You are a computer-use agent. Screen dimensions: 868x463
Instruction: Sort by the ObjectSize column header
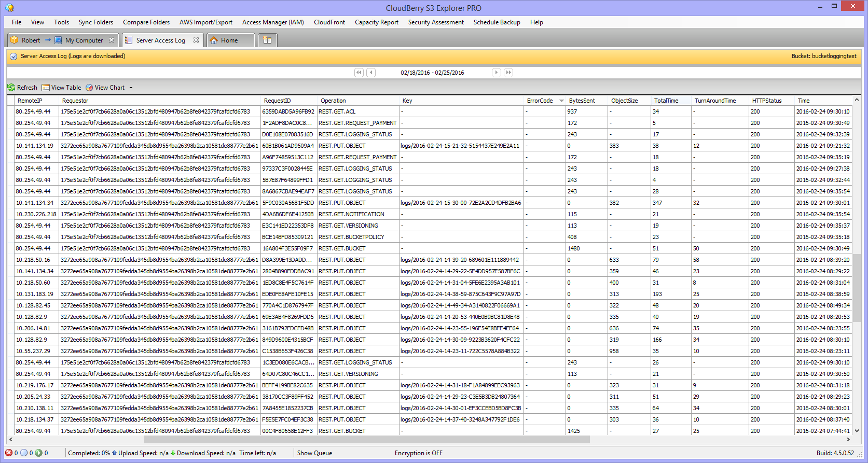click(x=629, y=101)
